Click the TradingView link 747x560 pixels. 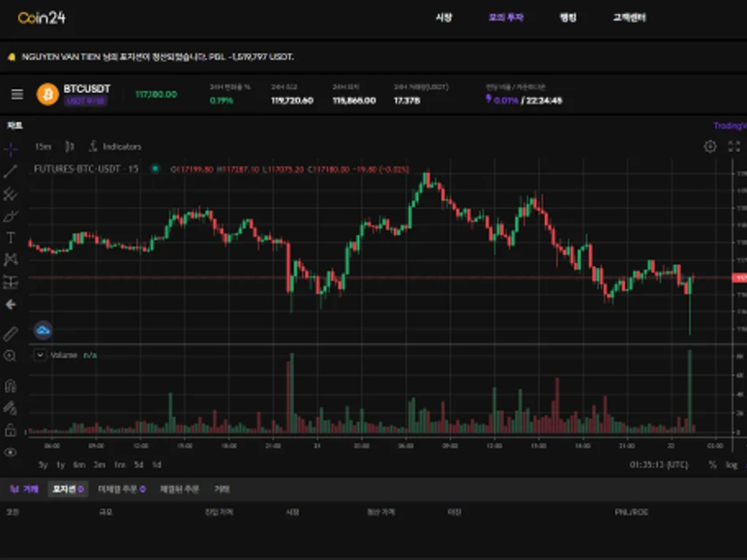coord(730,125)
